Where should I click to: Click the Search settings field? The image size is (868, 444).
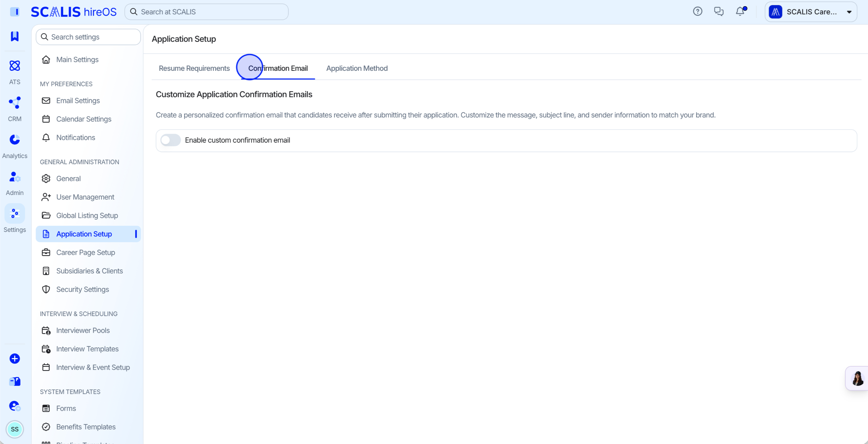(x=88, y=37)
